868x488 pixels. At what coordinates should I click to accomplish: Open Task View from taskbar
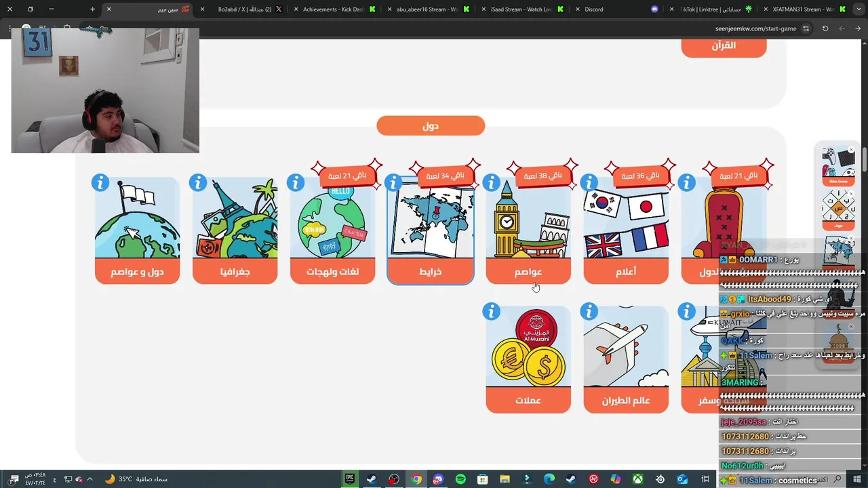705,479
